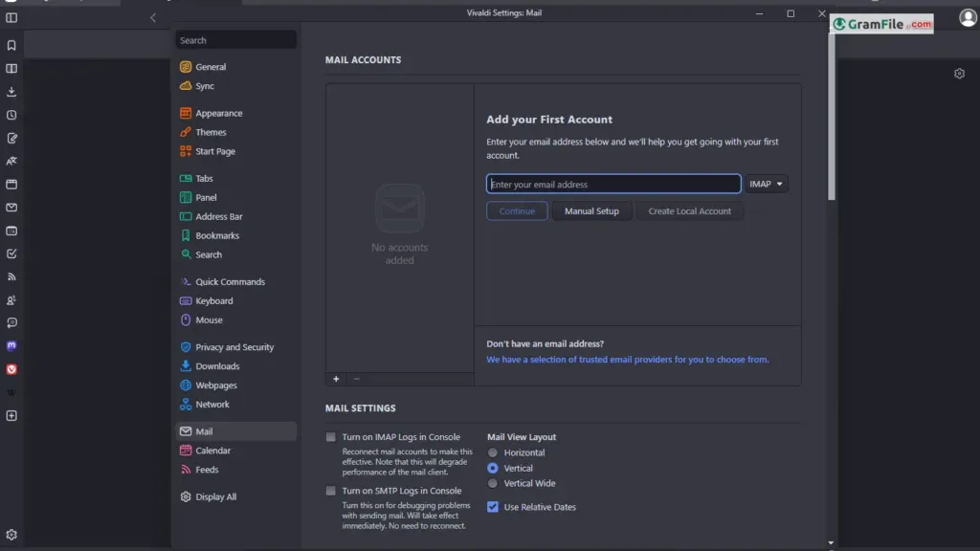Open Tabs settings section
Viewport: 980px width, 551px height.
[x=235, y=179]
